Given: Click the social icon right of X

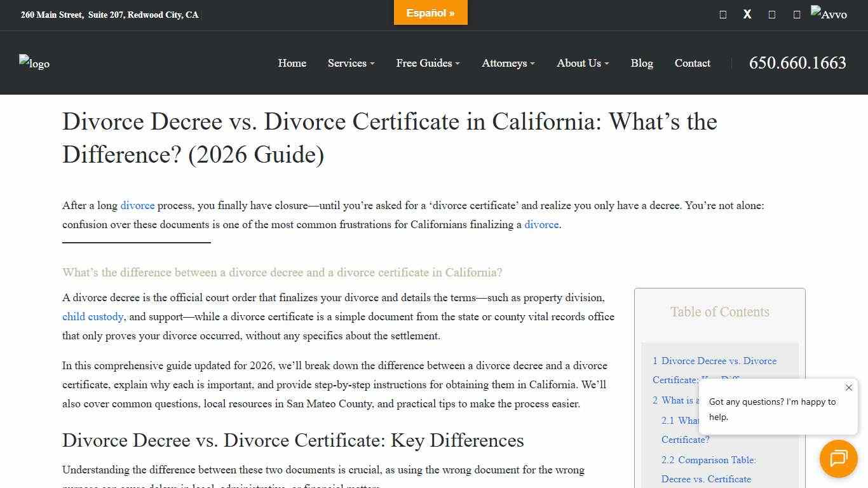Looking at the screenshot, I should click(x=772, y=14).
